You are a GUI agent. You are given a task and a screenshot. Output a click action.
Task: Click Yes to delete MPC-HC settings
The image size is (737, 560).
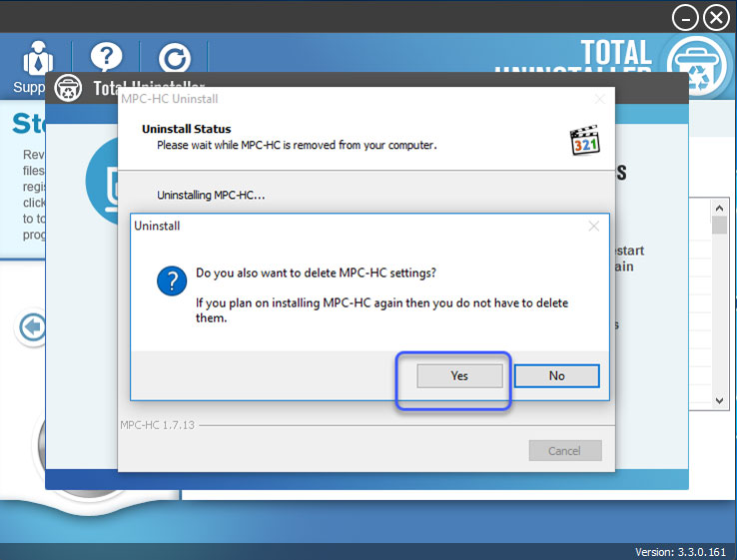[x=459, y=376]
